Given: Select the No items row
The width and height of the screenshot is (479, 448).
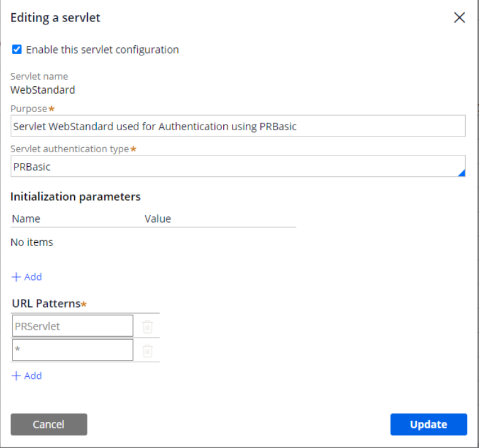Looking at the screenshot, I should pos(32,242).
